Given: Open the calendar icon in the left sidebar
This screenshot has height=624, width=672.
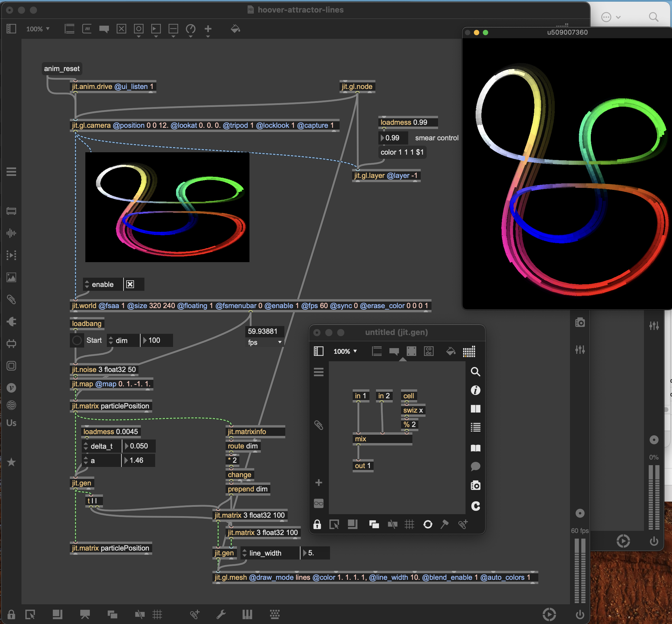Looking at the screenshot, I should pos(11,211).
